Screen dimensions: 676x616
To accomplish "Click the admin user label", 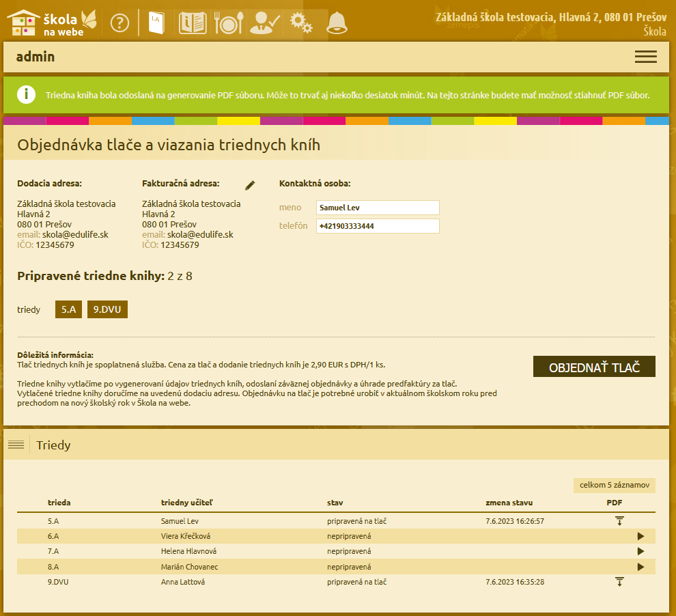I will [x=36, y=57].
